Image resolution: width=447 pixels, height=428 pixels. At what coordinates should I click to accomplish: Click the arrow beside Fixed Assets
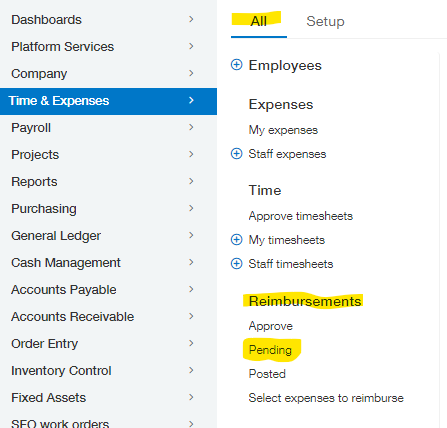click(191, 397)
